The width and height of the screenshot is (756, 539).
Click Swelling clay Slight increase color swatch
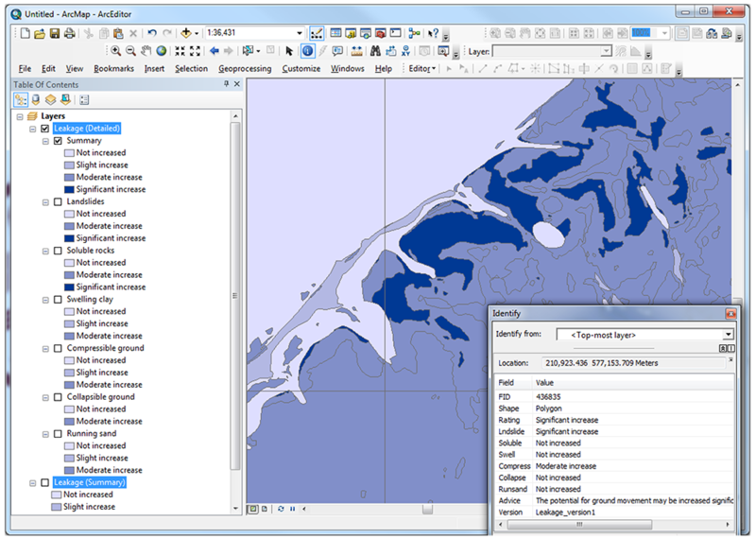point(69,323)
